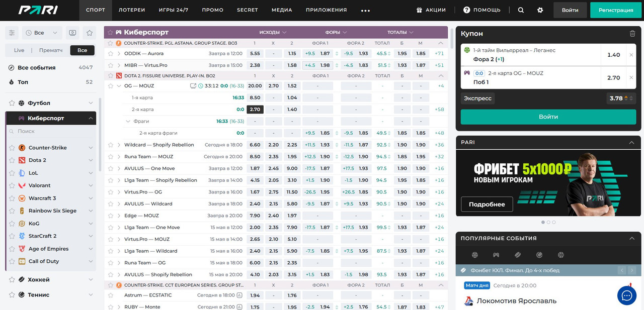Favorite the ODDIK — Aurora match
644x310 pixels.
(111, 53)
